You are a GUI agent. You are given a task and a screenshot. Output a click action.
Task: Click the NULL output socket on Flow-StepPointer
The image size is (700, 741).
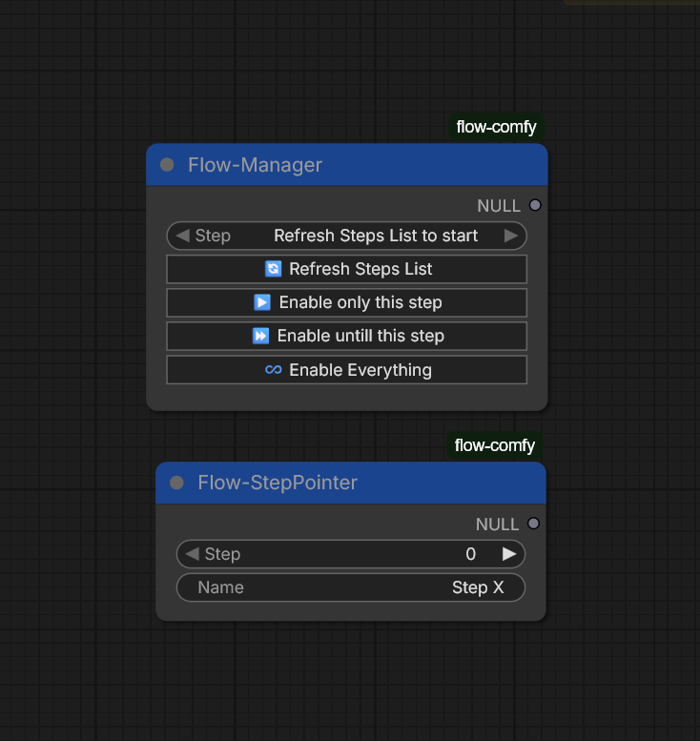[534, 524]
